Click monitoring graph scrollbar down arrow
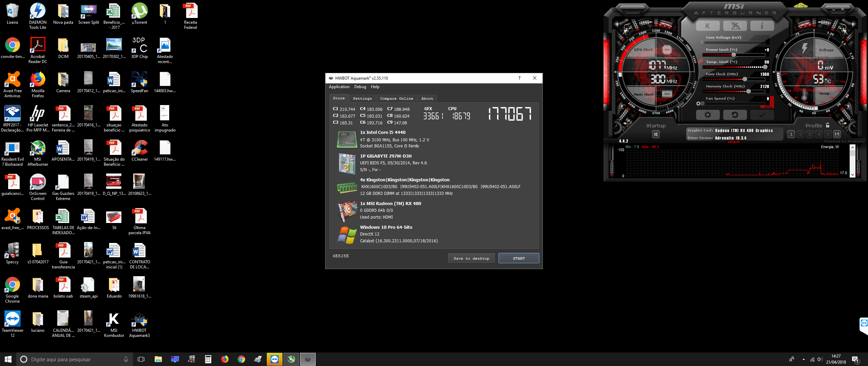The width and height of the screenshot is (868, 366). pyautogui.click(x=852, y=175)
